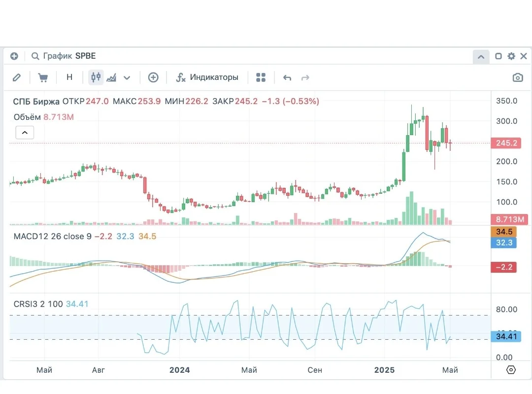The height and width of the screenshot is (394, 532).
Task: Choose the Н weekly timeframe button
Action: (69, 77)
